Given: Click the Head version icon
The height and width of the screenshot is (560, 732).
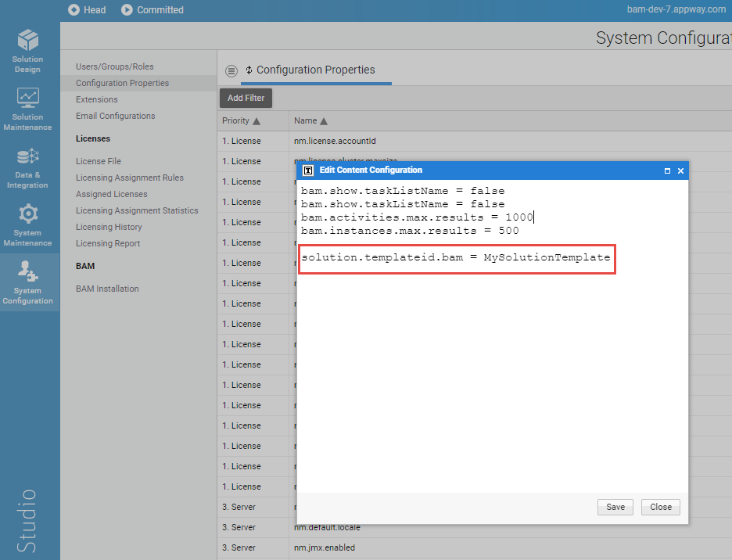Looking at the screenshot, I should pos(74,10).
